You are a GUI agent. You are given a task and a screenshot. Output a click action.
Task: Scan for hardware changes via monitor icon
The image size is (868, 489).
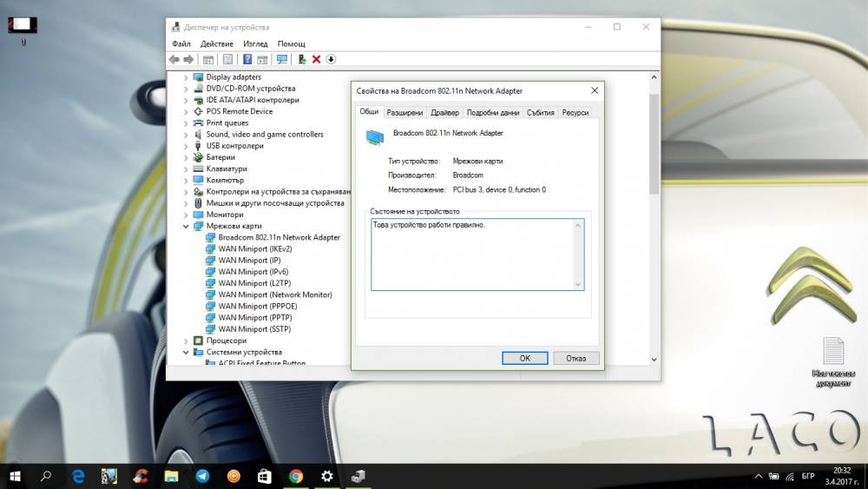click(x=282, y=59)
